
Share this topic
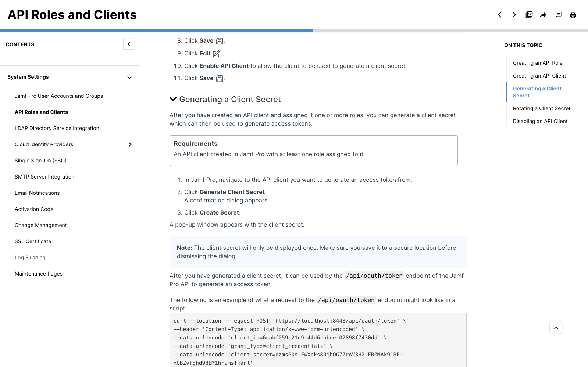[543, 15]
